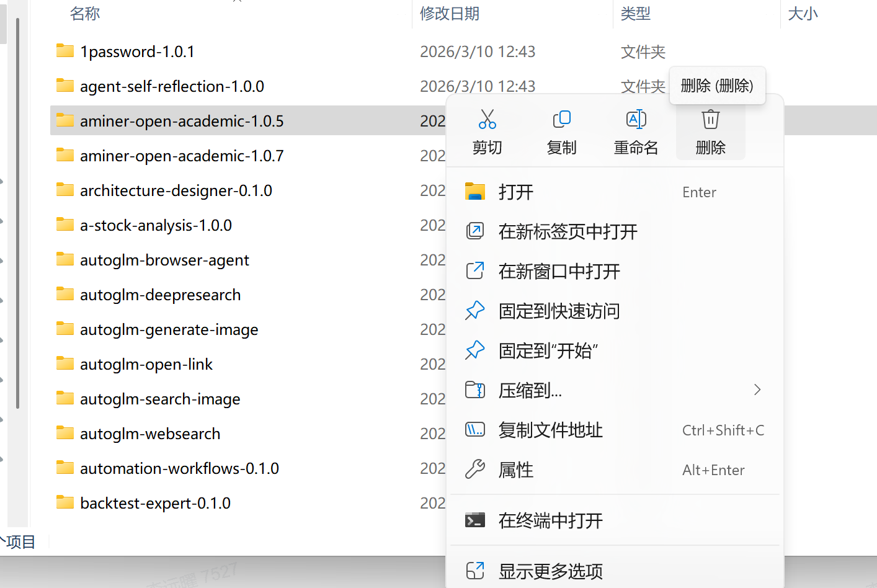Image resolution: width=877 pixels, height=588 pixels.
Task: Click 压缩到... menu entry
Action: [x=615, y=391]
